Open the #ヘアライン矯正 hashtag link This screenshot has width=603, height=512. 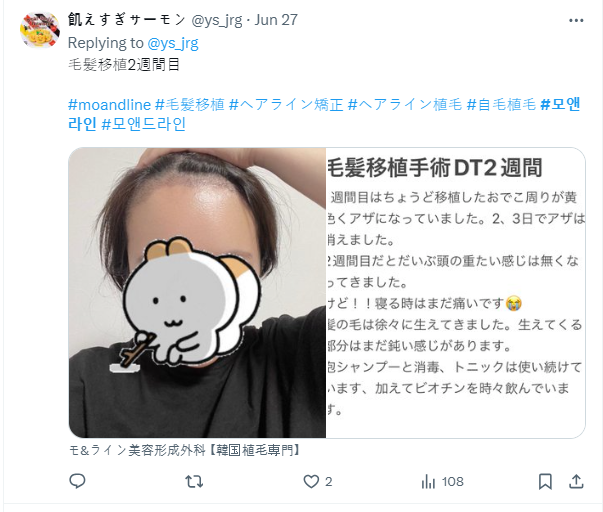(286, 105)
